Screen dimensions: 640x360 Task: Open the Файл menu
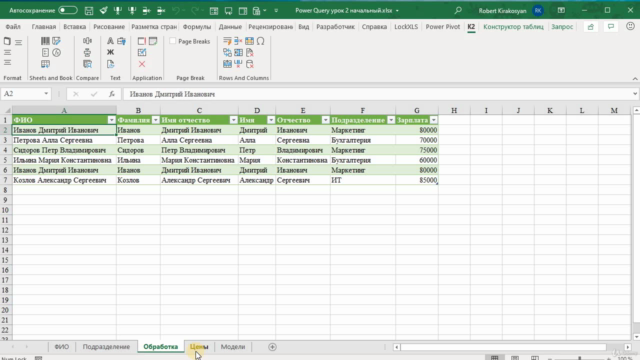click(x=13, y=27)
